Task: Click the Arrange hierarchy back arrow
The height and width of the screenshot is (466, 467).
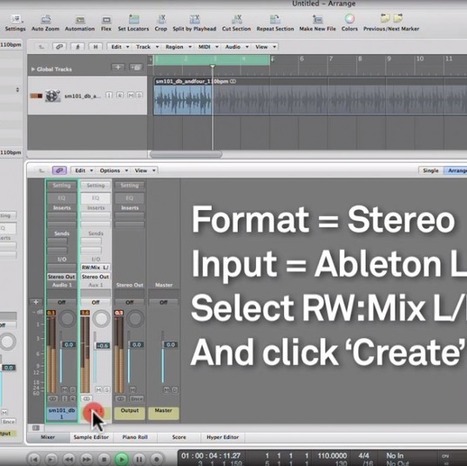Action: tap(42, 47)
